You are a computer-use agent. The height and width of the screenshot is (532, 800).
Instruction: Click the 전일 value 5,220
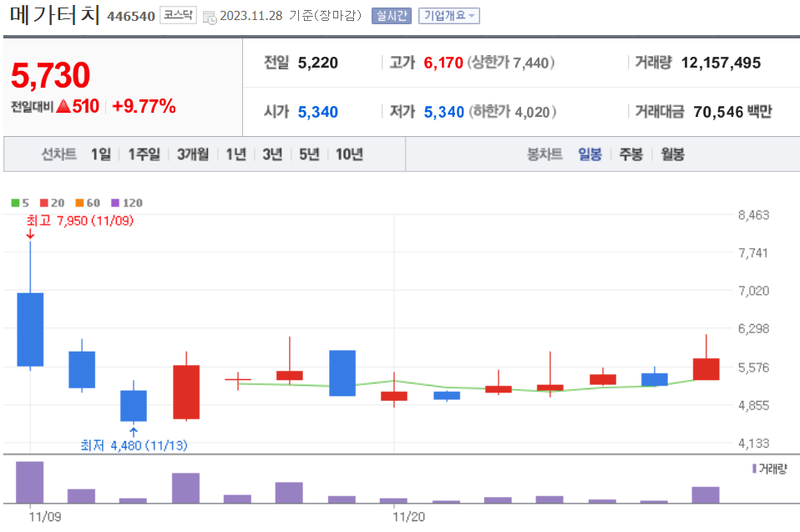click(318, 63)
